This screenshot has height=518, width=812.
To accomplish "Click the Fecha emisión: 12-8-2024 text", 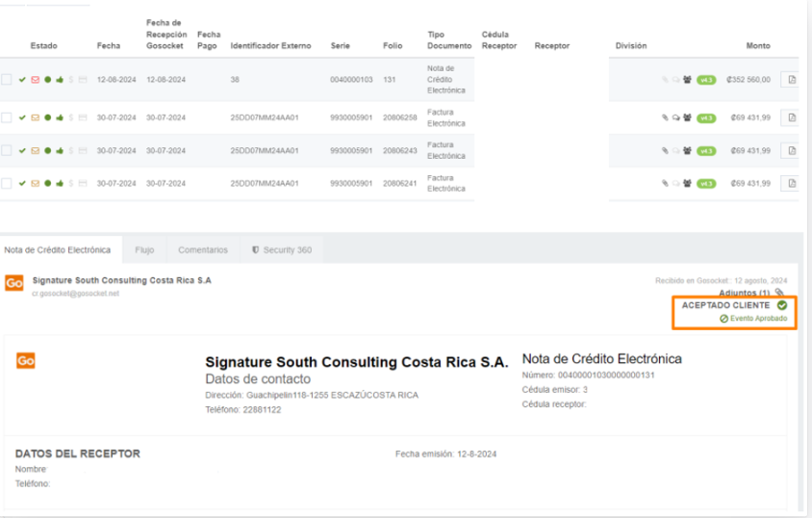I will (445, 454).
